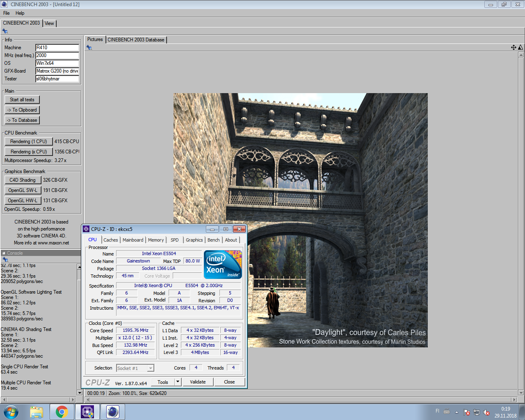The height and width of the screenshot is (420, 525).
Task: Click the picture viewer vertical scroll up arrow
Action: pyautogui.click(x=521, y=55)
